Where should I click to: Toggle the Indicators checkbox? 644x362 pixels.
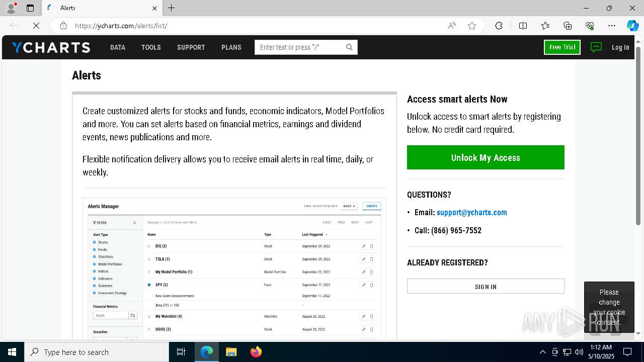point(94,279)
